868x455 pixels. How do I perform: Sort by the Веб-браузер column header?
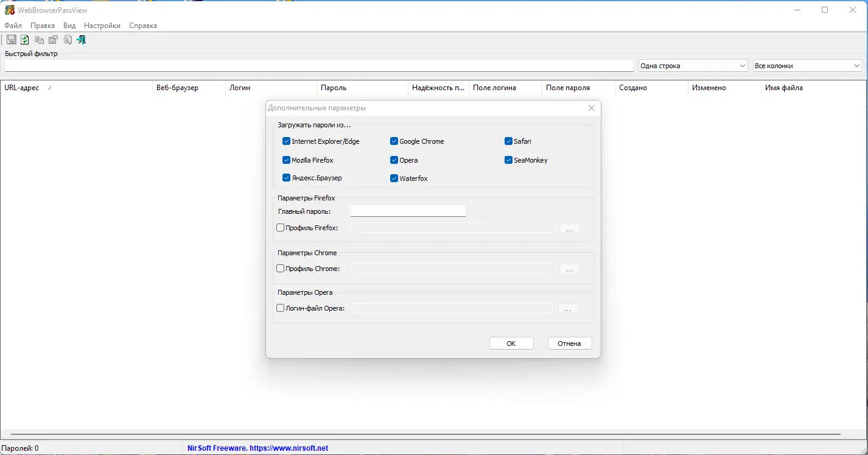click(x=189, y=88)
